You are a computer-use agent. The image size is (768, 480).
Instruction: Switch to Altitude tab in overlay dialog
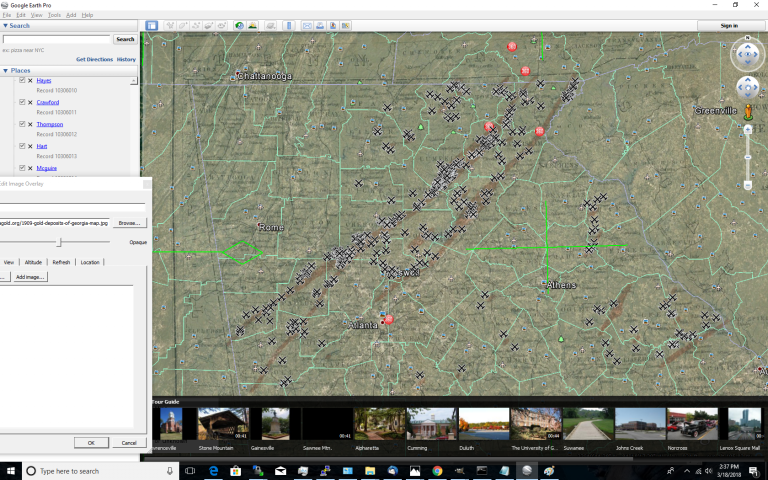pos(33,262)
